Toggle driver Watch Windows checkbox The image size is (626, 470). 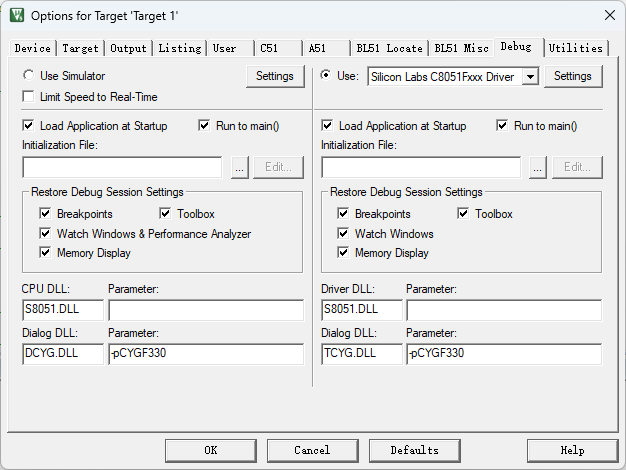[343, 233]
